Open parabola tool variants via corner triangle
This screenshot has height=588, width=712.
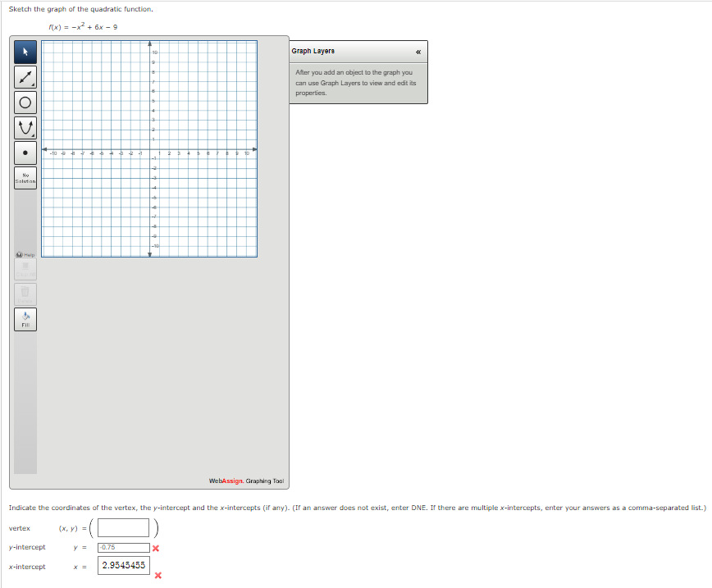click(x=32, y=134)
